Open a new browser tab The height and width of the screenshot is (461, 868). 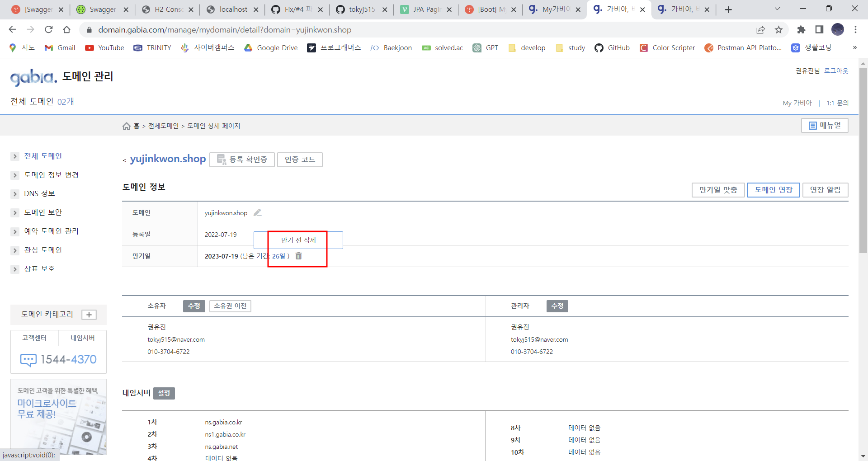pos(728,9)
